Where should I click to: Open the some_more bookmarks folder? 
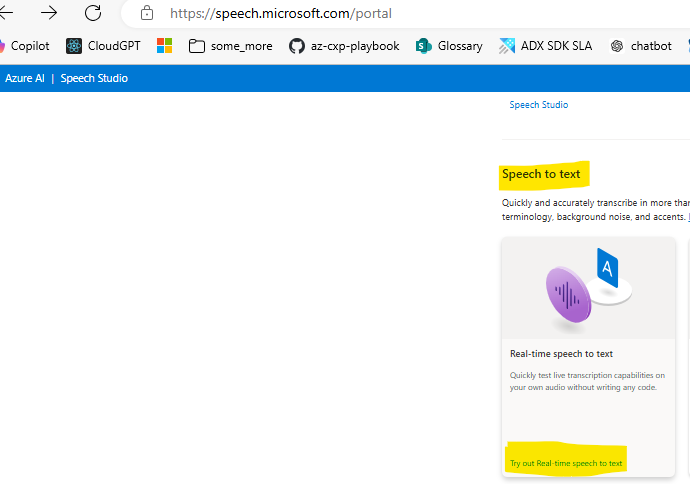231,46
